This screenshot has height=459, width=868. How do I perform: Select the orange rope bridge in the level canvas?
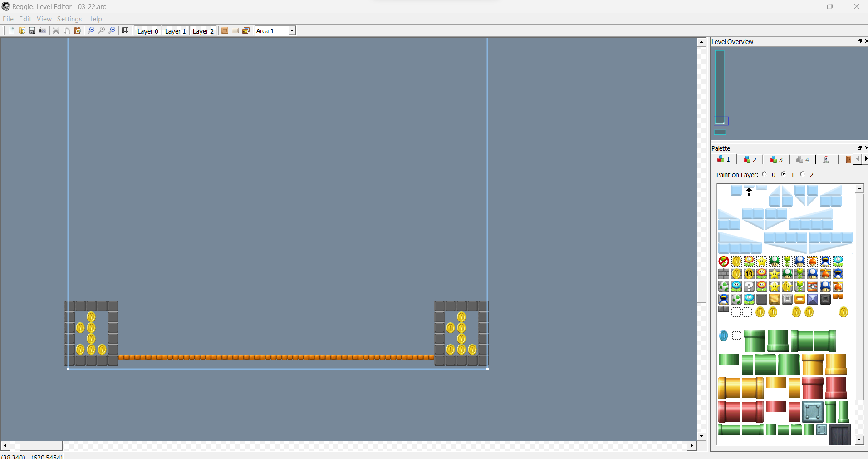coord(276,357)
